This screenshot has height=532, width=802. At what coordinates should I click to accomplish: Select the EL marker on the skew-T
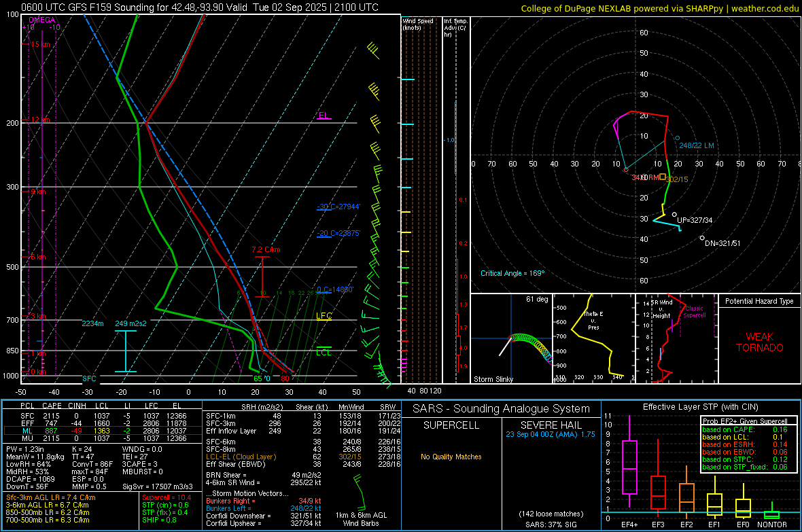pos(324,116)
